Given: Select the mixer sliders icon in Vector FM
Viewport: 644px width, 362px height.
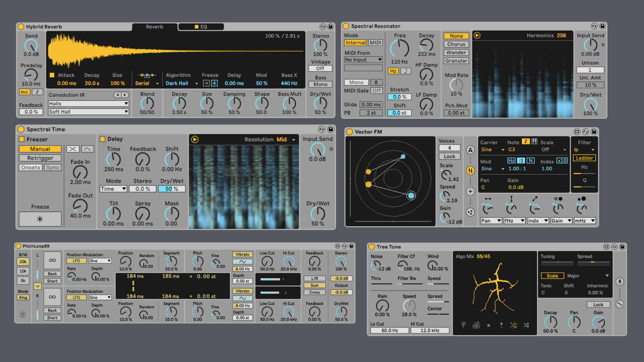Looking at the screenshot, I should tap(470, 171).
